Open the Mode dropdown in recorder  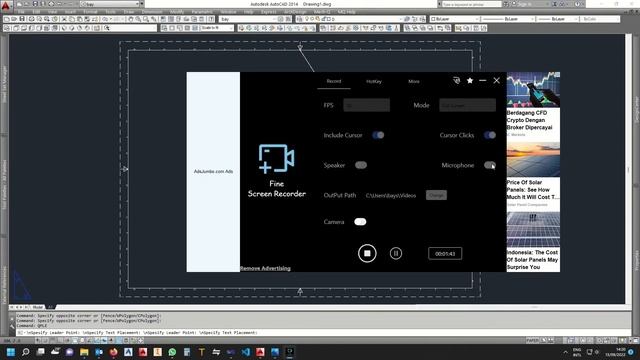[467, 105]
